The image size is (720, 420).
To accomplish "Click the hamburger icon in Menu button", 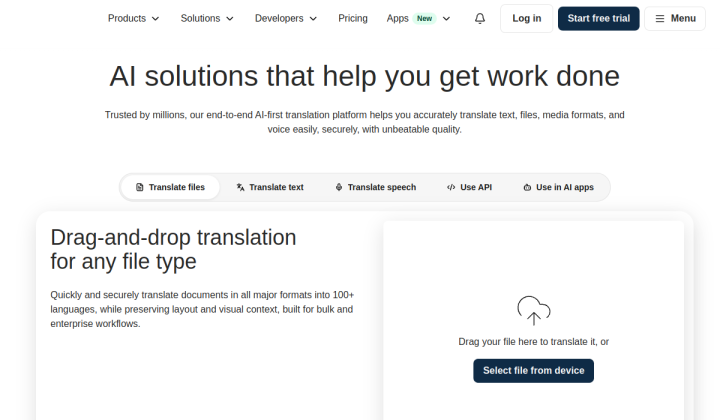I will pos(659,18).
